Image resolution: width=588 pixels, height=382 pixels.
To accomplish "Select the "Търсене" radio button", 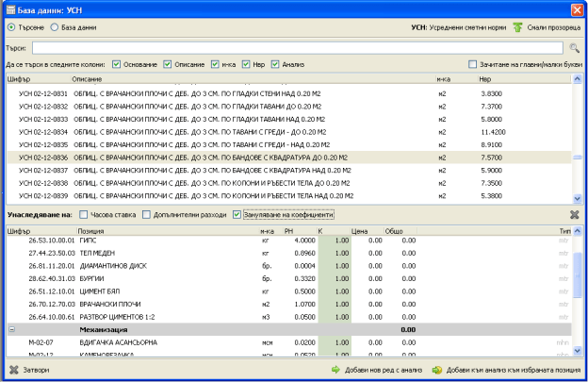I will tap(11, 28).
